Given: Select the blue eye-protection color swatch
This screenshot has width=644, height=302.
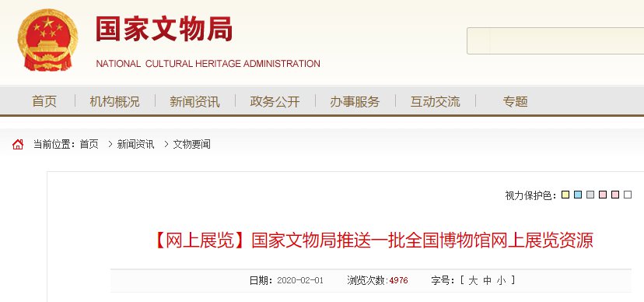Looking at the screenshot, I should pos(578,195).
